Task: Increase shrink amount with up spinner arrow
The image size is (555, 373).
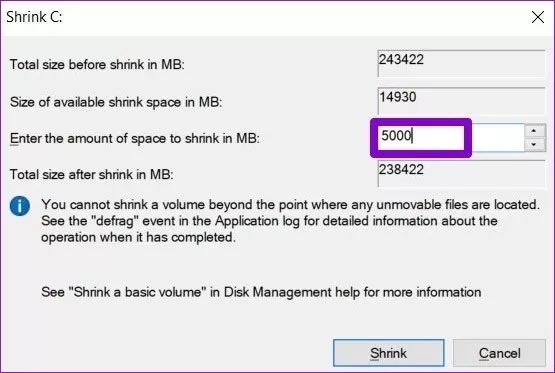Action: click(x=533, y=131)
